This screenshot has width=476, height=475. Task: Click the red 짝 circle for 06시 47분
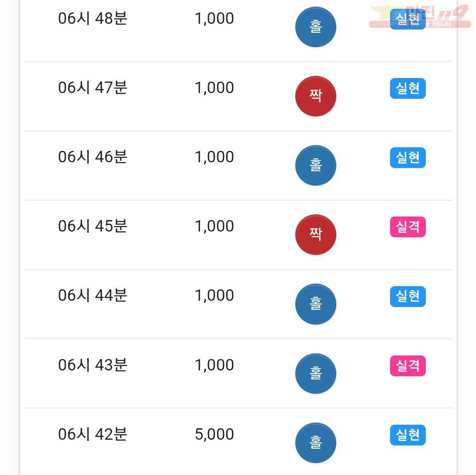[x=316, y=96]
